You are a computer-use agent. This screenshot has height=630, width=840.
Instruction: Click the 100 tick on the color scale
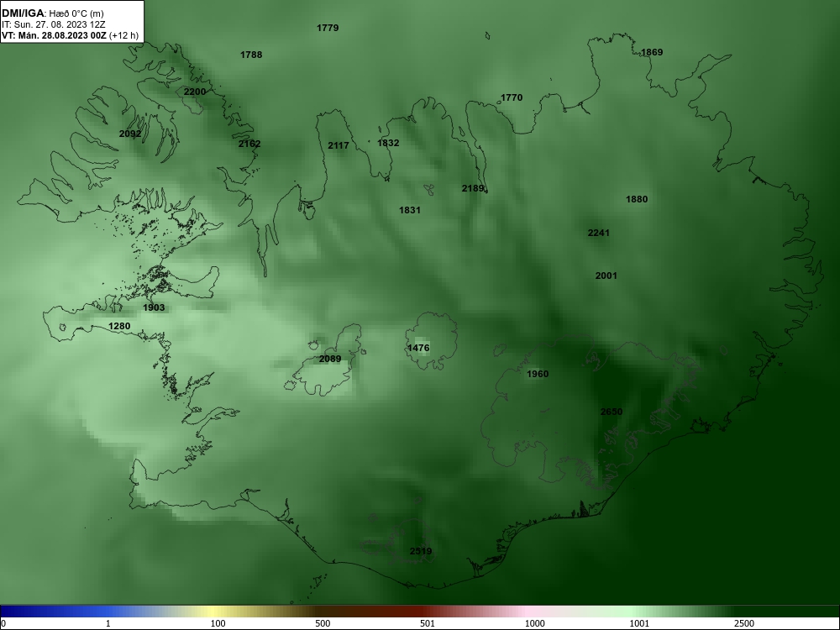[218, 623]
